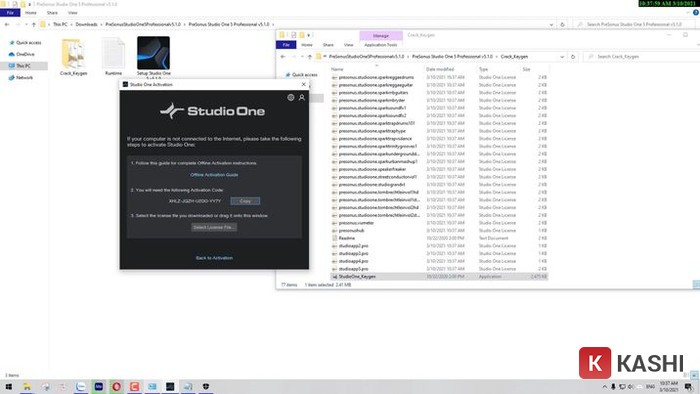This screenshot has width=700, height=394.
Task: Expand address bar dropdown in Crack_Keygen window
Action: tap(562, 57)
